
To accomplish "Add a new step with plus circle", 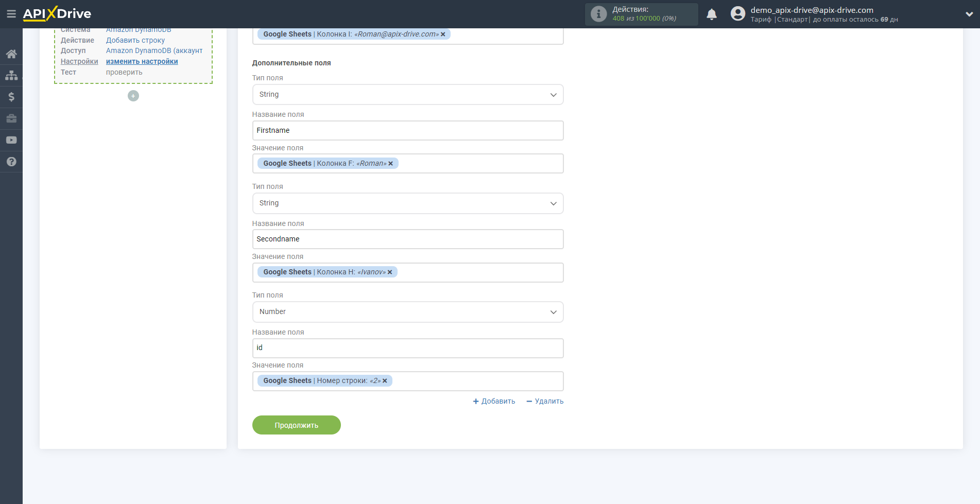I will coord(133,96).
